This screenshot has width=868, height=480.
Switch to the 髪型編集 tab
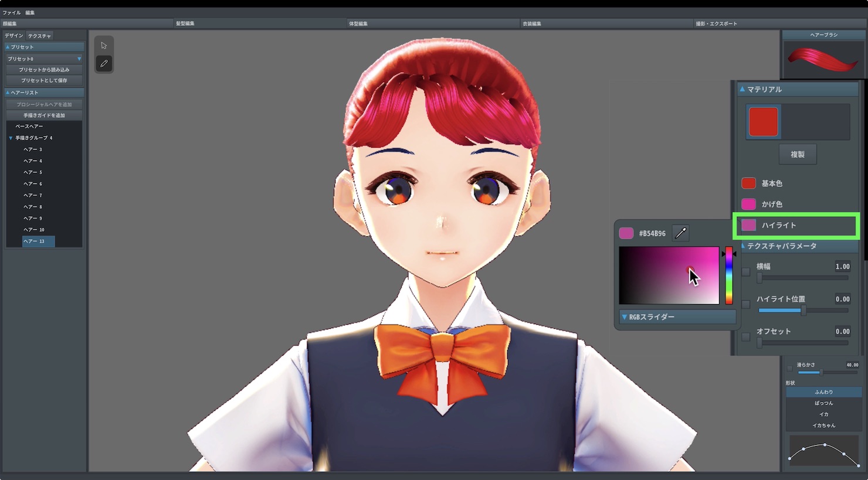click(260, 23)
